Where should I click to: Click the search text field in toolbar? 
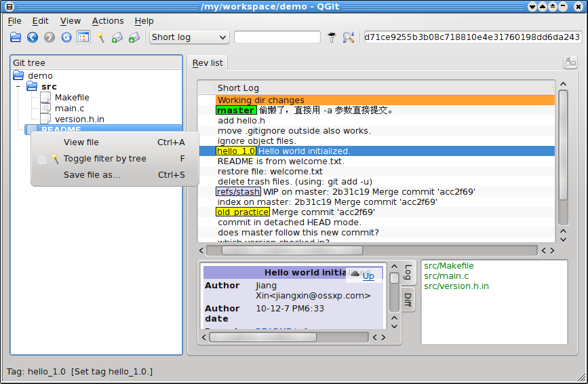click(277, 37)
